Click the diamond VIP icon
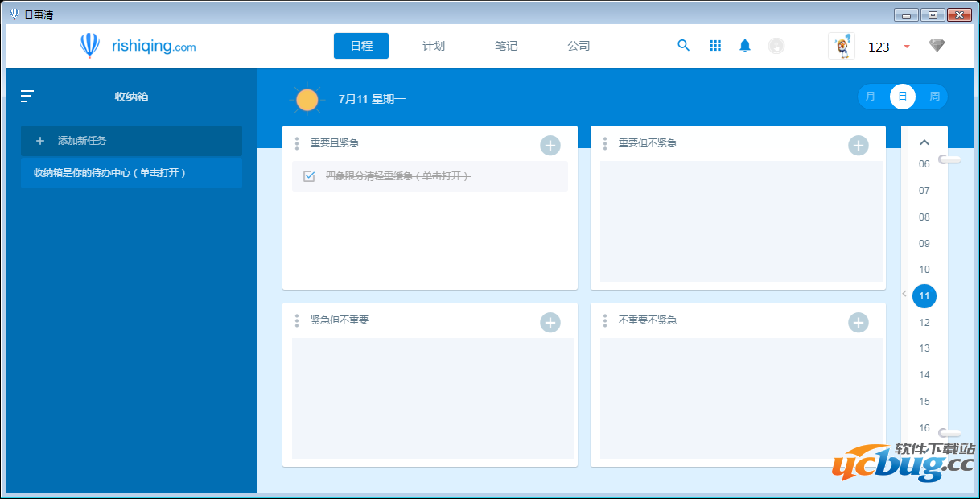Screen dimensions: 980x499 click(x=937, y=46)
